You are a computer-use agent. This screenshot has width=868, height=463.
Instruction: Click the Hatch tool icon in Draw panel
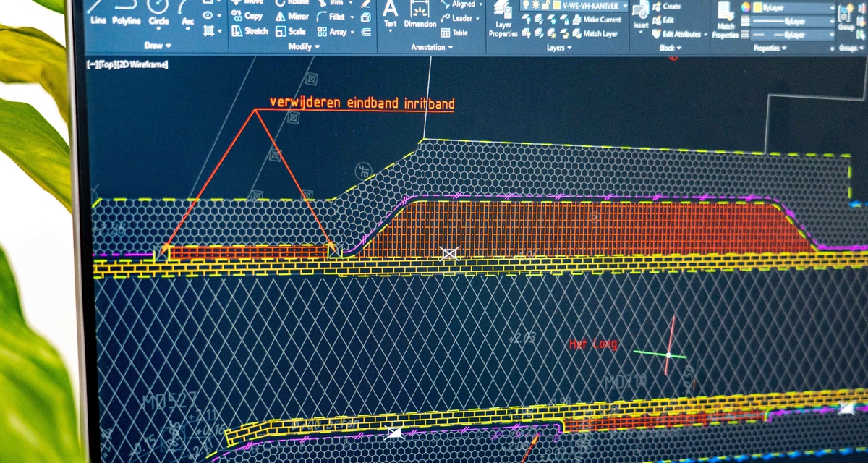pyautogui.click(x=208, y=31)
